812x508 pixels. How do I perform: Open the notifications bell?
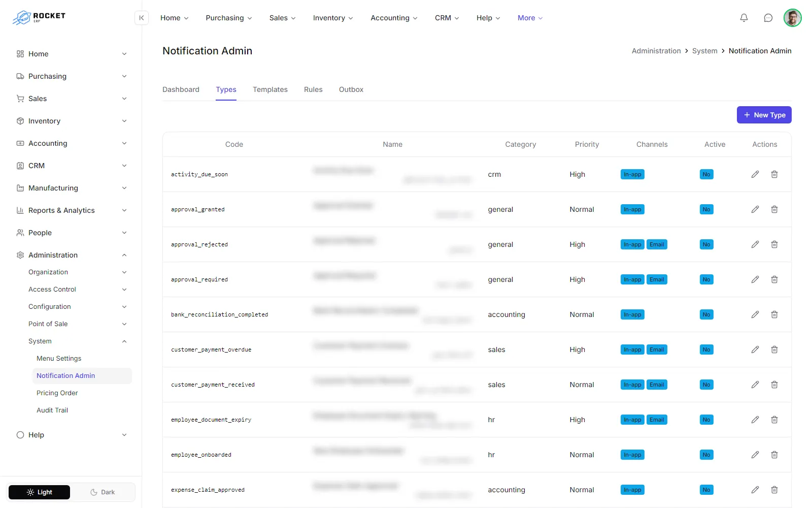(744, 18)
